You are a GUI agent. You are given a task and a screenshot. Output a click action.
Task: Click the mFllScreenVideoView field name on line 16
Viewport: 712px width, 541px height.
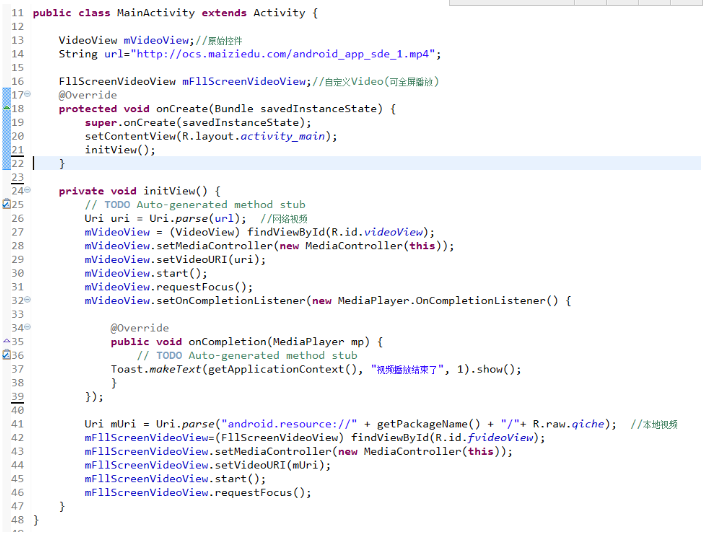[244, 81]
